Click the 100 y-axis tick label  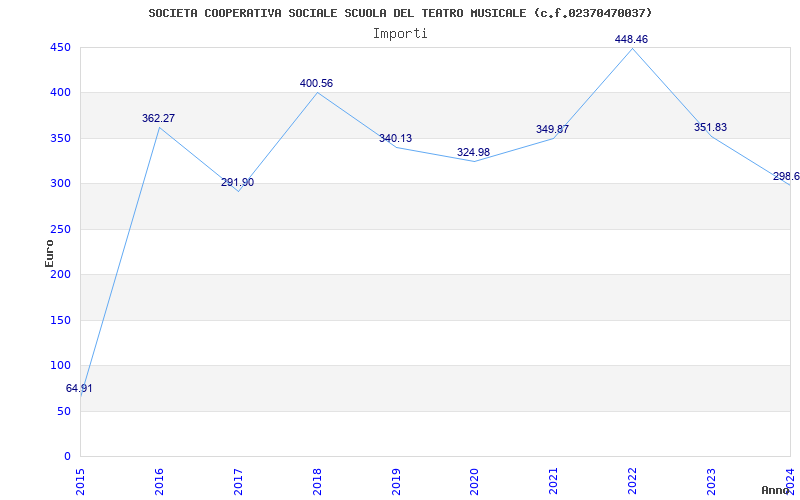pos(60,365)
